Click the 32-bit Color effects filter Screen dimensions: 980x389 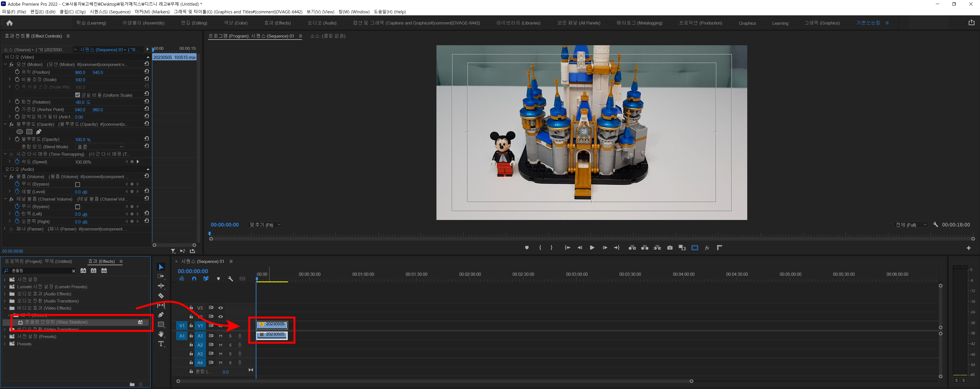tap(94, 271)
